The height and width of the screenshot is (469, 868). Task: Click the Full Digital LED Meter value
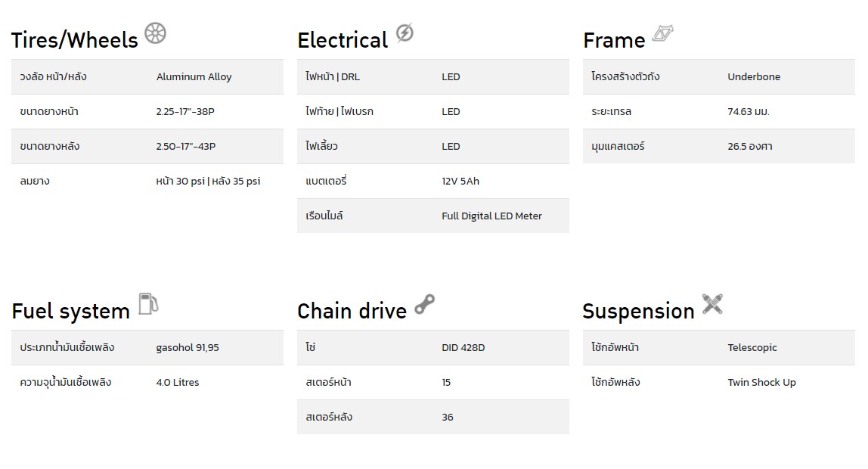[x=491, y=216]
